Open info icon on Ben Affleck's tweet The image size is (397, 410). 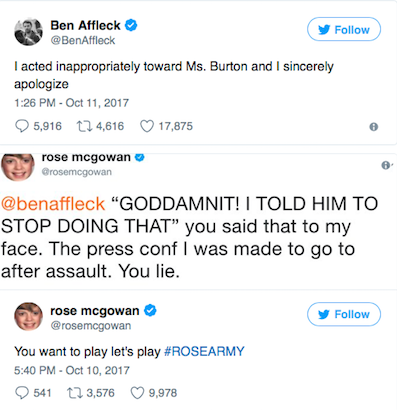click(x=374, y=127)
